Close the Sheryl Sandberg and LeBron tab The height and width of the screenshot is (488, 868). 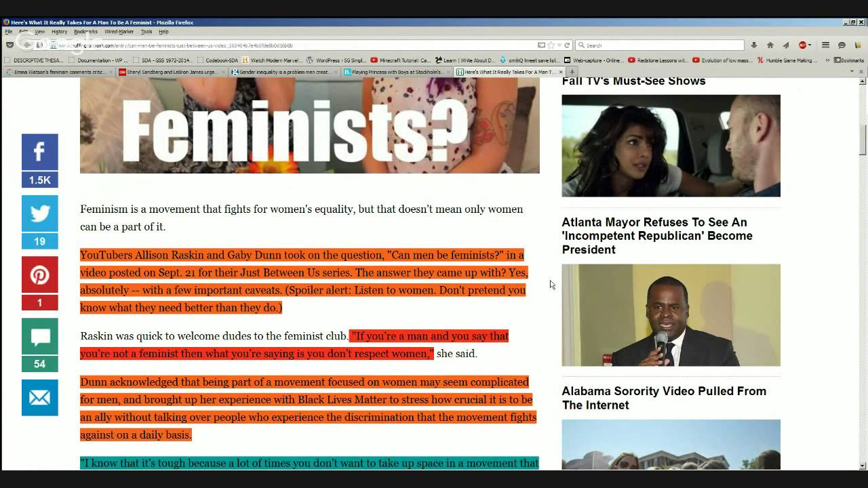tap(222, 72)
